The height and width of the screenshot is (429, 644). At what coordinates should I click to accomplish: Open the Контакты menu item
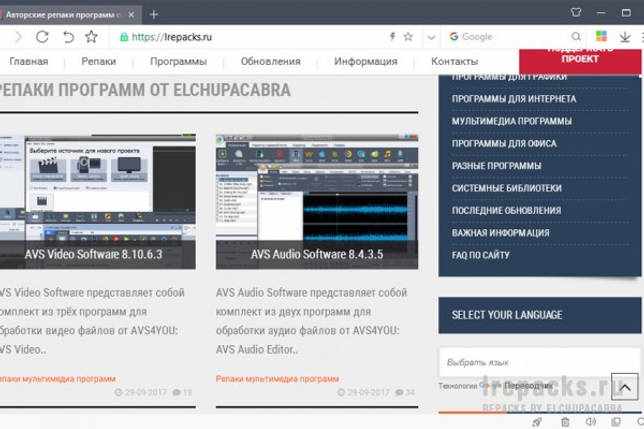click(455, 61)
